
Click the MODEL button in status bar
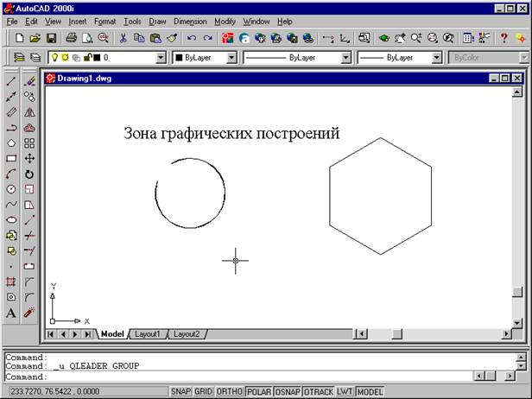coord(370,391)
